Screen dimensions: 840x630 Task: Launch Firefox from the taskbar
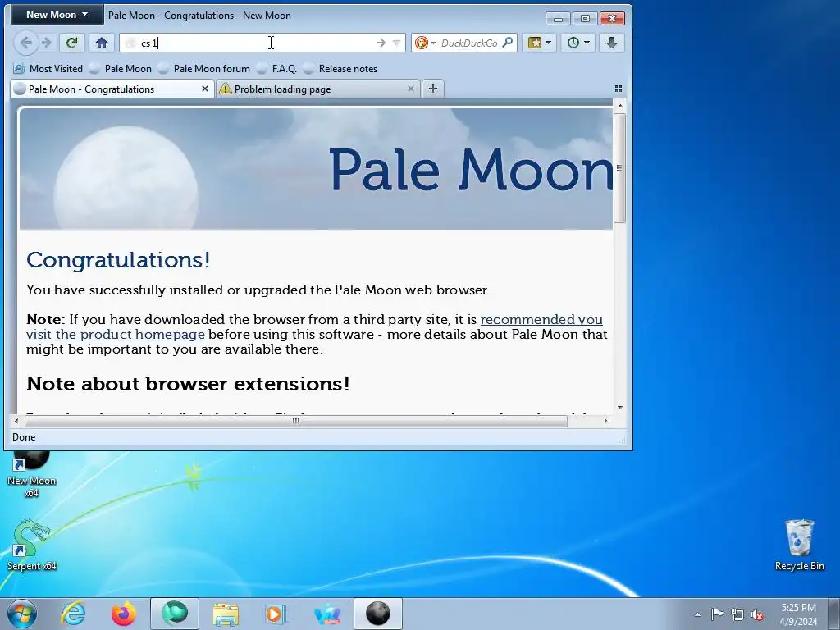click(x=124, y=614)
